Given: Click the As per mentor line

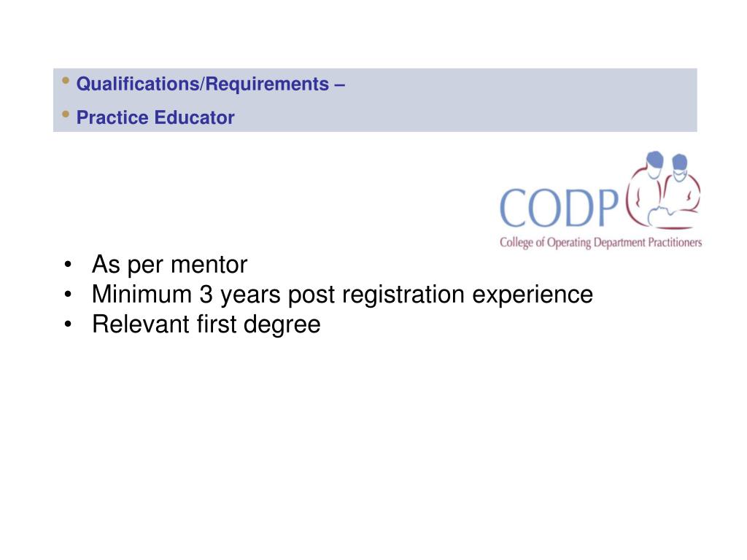Looking at the screenshot, I should pos(169,264).
